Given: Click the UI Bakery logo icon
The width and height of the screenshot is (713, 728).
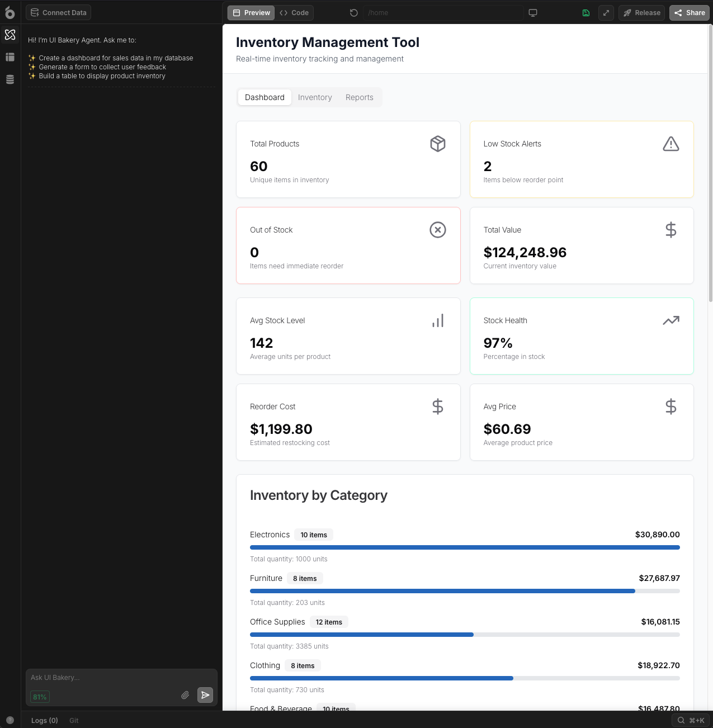Looking at the screenshot, I should pyautogui.click(x=10, y=12).
